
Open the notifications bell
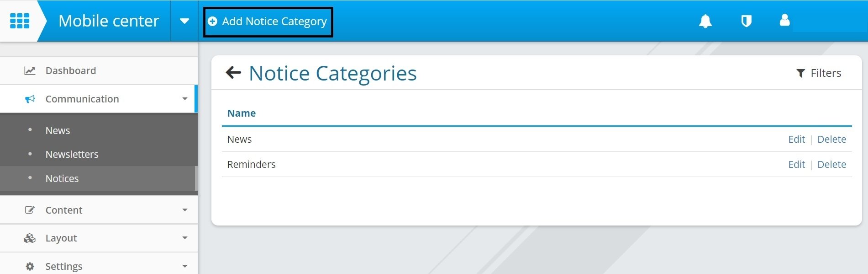[705, 21]
